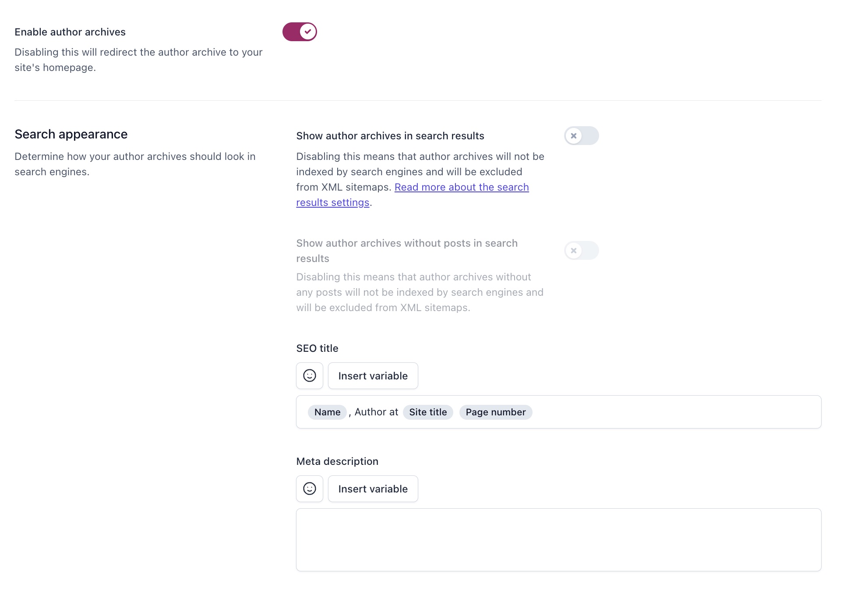
Task: Open "Insert variable" for the Meta description
Action: [373, 489]
